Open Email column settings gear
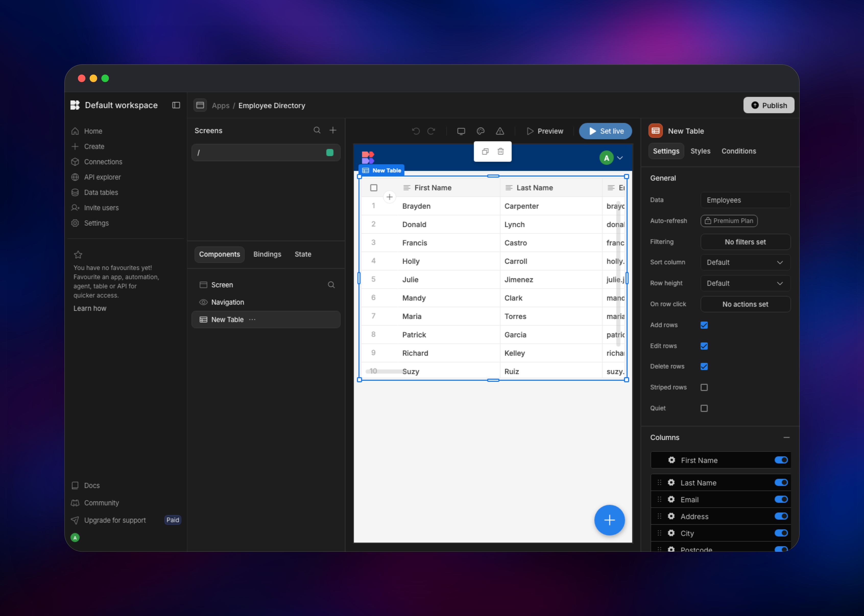The height and width of the screenshot is (616, 864). [671, 500]
